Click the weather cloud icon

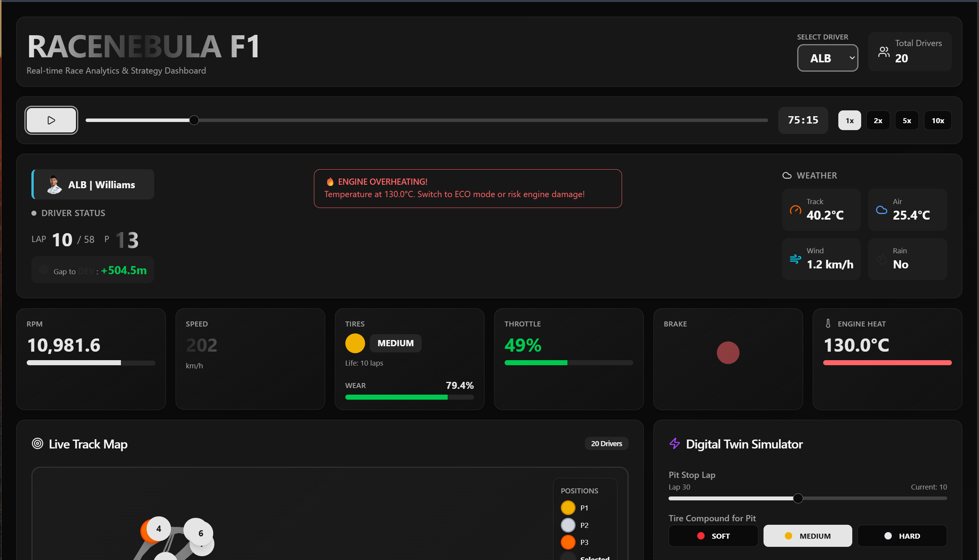pyautogui.click(x=787, y=175)
